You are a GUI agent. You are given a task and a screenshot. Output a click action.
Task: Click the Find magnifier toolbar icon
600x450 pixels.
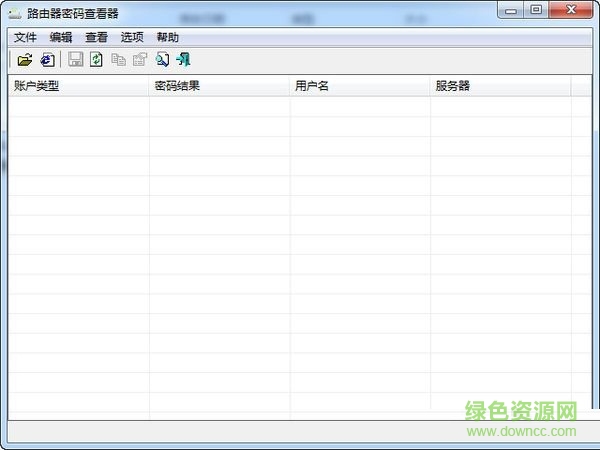point(162,60)
